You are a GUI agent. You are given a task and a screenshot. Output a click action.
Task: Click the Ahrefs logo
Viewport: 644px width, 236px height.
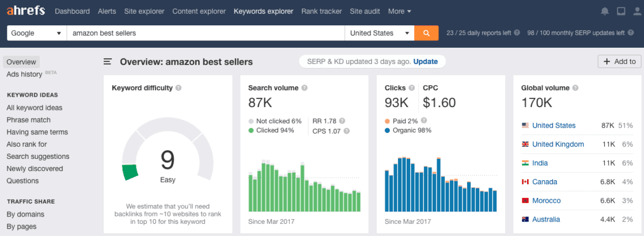click(26, 11)
